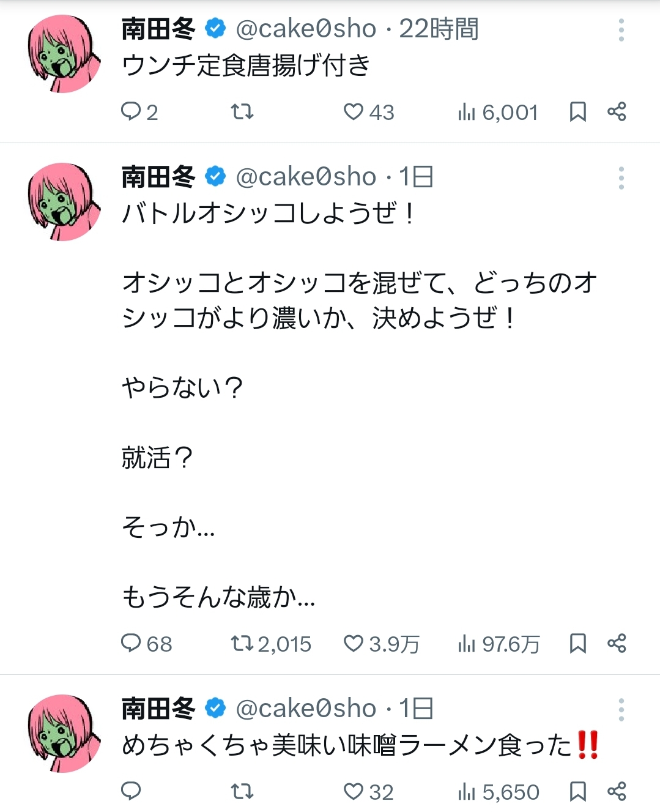This screenshot has height=812, width=660.
Task: View analytics showing 6,001 views
Action: tap(498, 112)
